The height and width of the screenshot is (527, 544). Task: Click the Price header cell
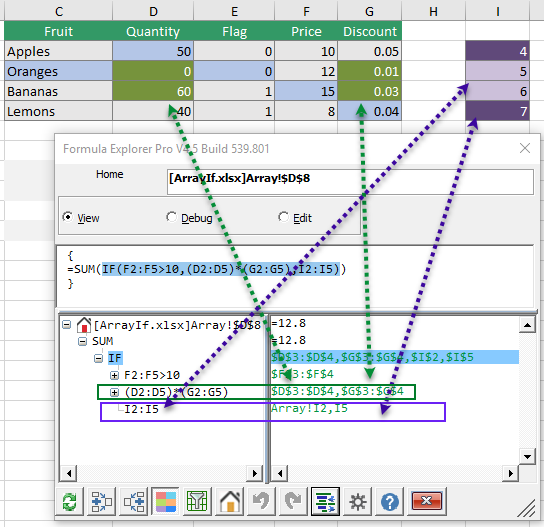pos(306,31)
